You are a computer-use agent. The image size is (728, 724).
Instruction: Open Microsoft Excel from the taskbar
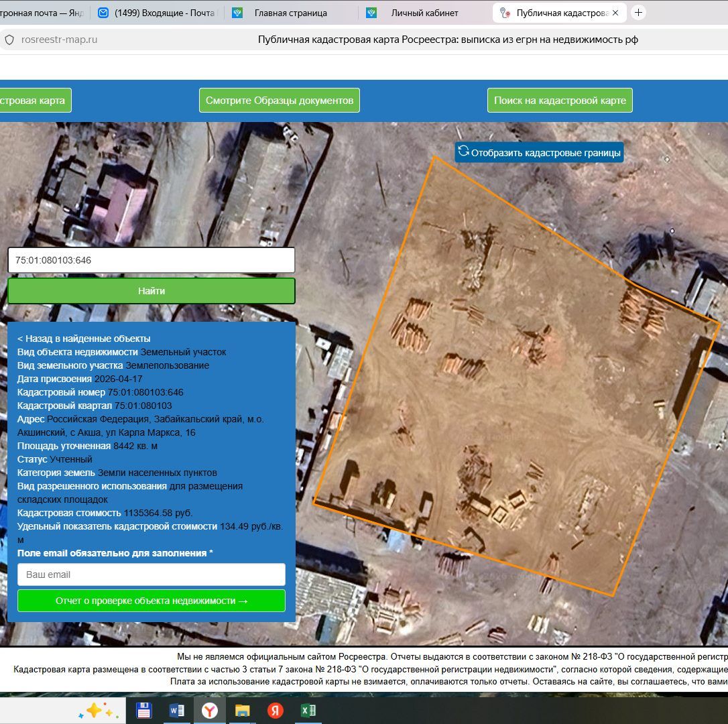[x=308, y=711]
